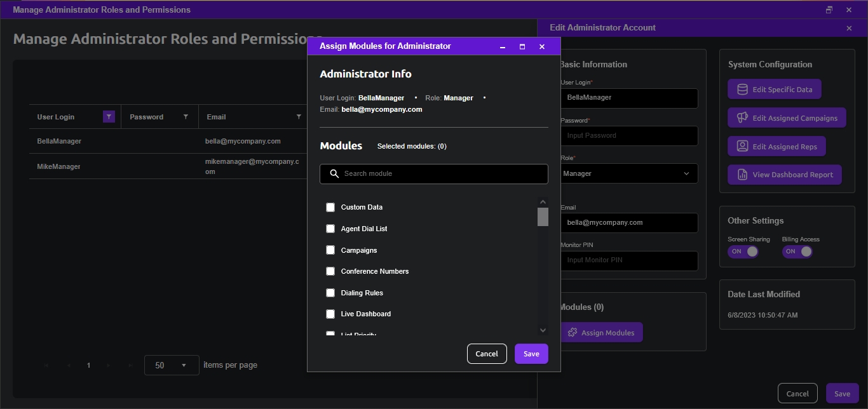Check the Custom Data module checkbox
Image resolution: width=868 pixels, height=409 pixels.
pyautogui.click(x=330, y=207)
